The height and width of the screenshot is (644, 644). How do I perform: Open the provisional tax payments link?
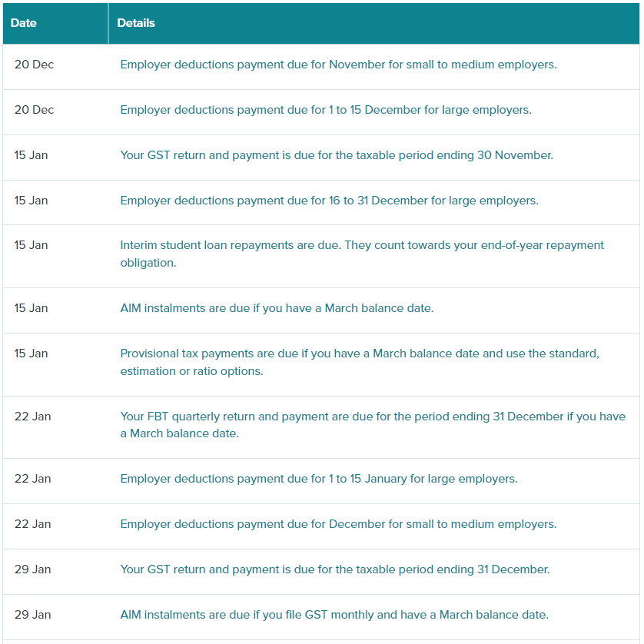[360, 354]
